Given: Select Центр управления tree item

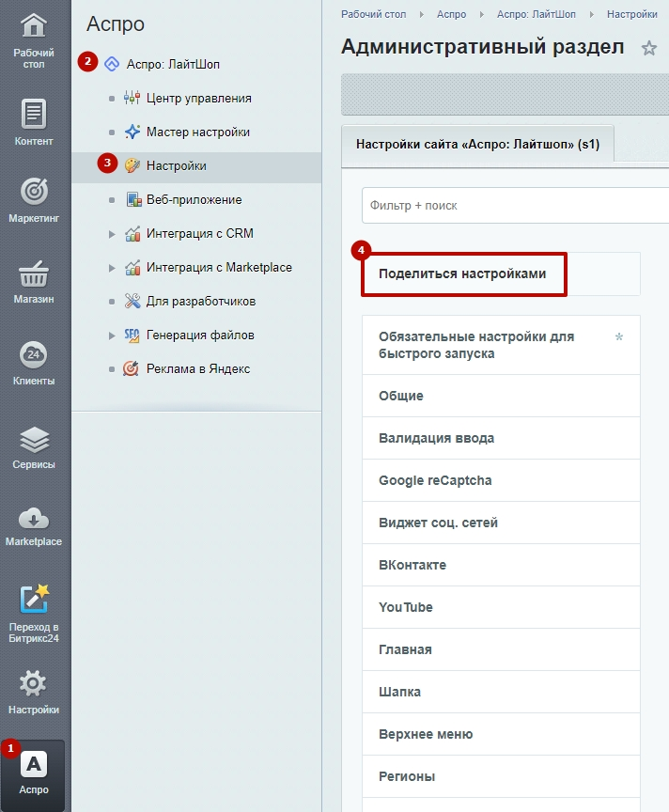Looking at the screenshot, I should (x=199, y=99).
